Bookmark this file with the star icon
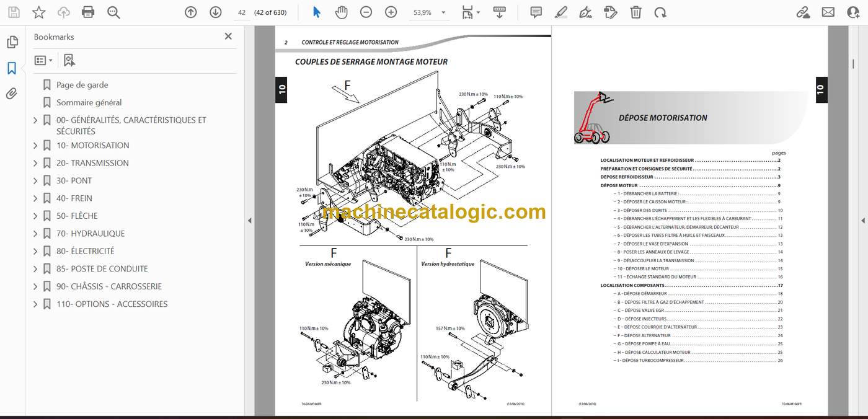This screenshot has width=868, height=419. (38, 12)
